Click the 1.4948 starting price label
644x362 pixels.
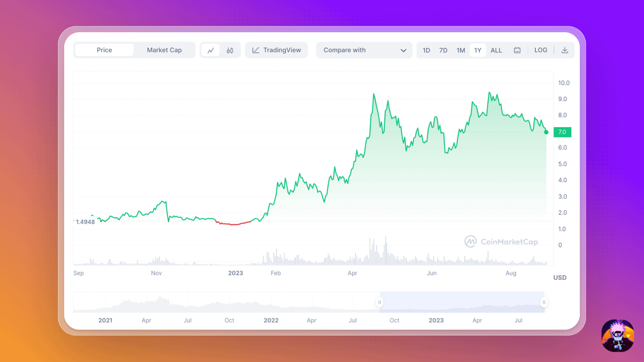(x=85, y=221)
